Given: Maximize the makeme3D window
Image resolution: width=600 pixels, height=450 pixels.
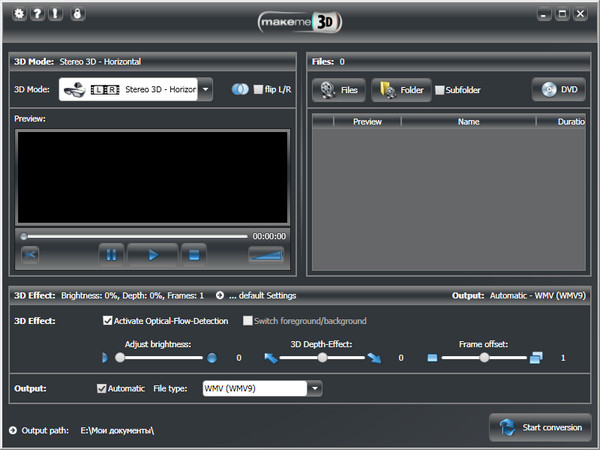Looking at the screenshot, I should click(x=562, y=14).
